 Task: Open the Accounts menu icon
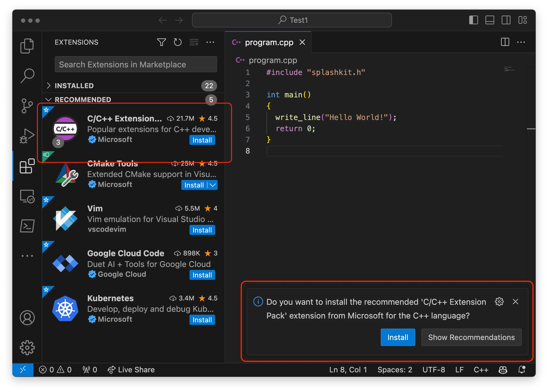[27, 317]
